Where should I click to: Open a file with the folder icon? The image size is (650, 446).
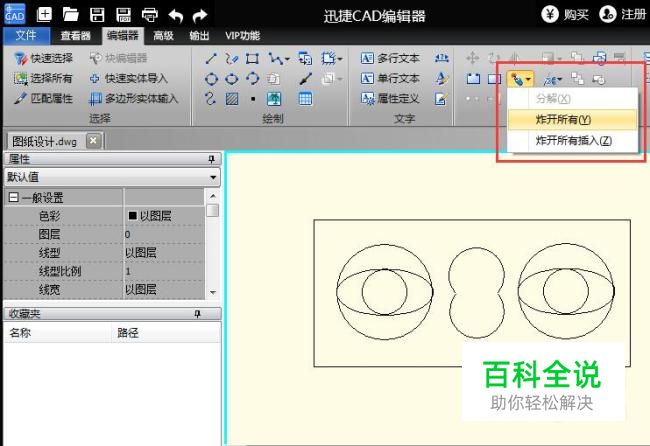(x=71, y=15)
